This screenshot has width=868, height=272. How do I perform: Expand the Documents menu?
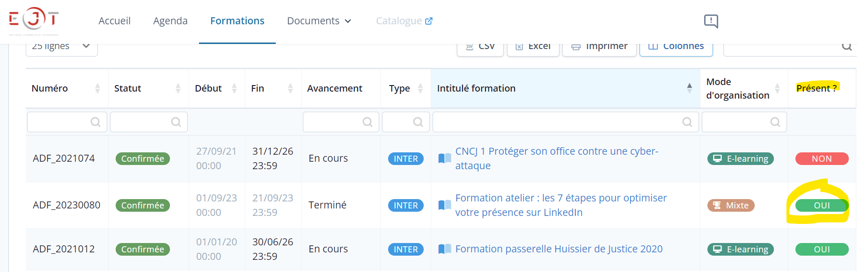319,21
